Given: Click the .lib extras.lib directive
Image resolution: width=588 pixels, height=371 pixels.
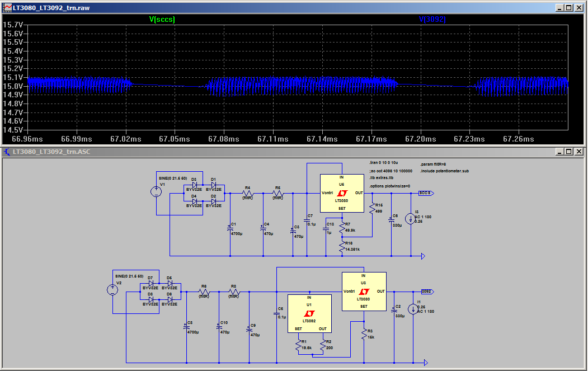Looking at the screenshot, I should point(382,178).
